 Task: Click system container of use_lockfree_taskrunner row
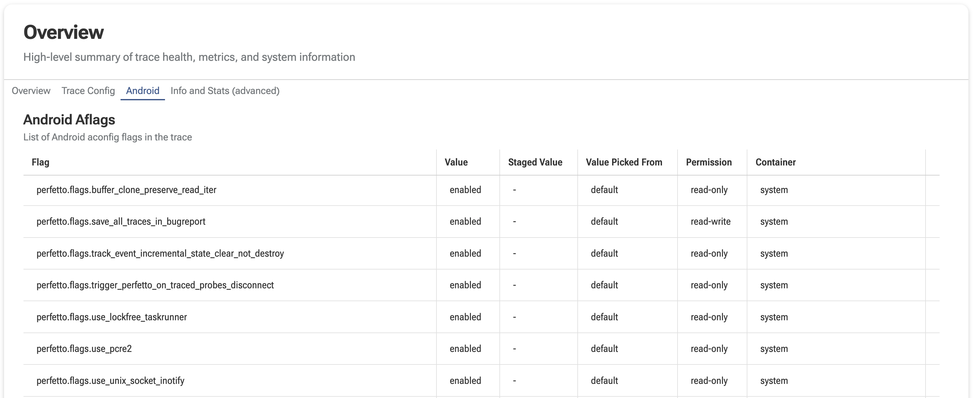pos(774,317)
